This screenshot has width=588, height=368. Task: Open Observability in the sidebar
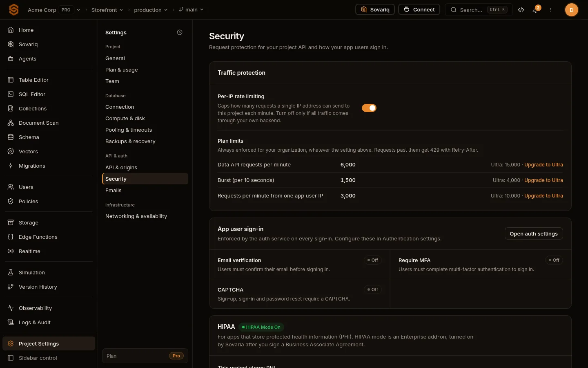[x=49, y=308]
